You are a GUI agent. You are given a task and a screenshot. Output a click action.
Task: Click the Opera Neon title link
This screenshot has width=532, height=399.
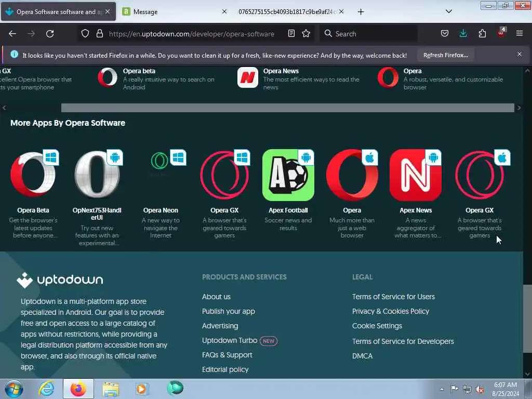[x=161, y=210]
